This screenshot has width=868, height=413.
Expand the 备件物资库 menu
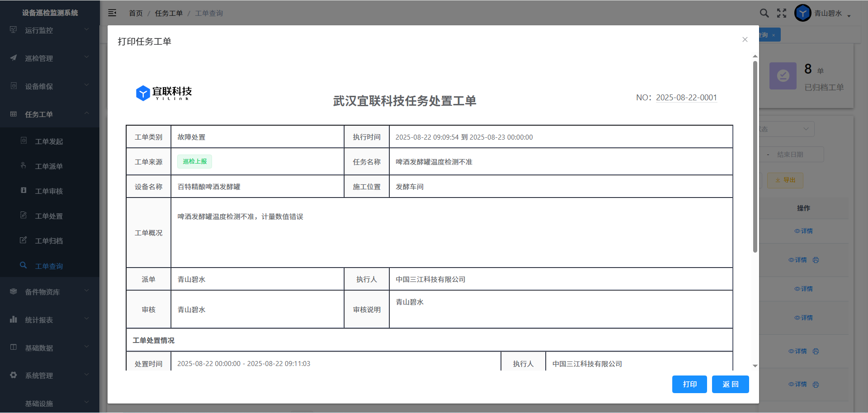click(x=50, y=292)
